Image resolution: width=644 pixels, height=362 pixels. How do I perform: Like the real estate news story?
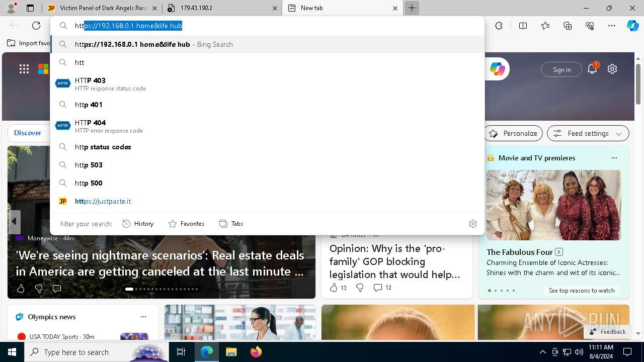[21, 289]
